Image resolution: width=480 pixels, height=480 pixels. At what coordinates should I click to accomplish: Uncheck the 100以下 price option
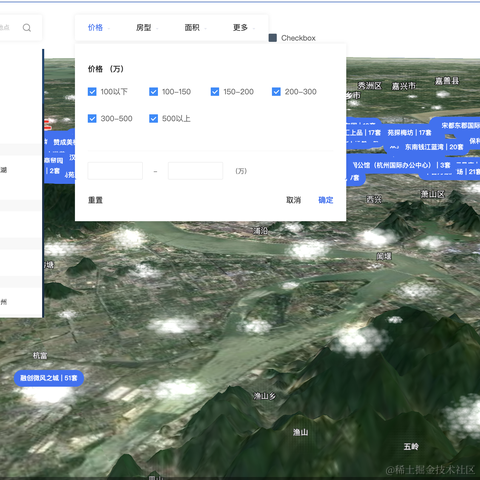[x=92, y=92]
